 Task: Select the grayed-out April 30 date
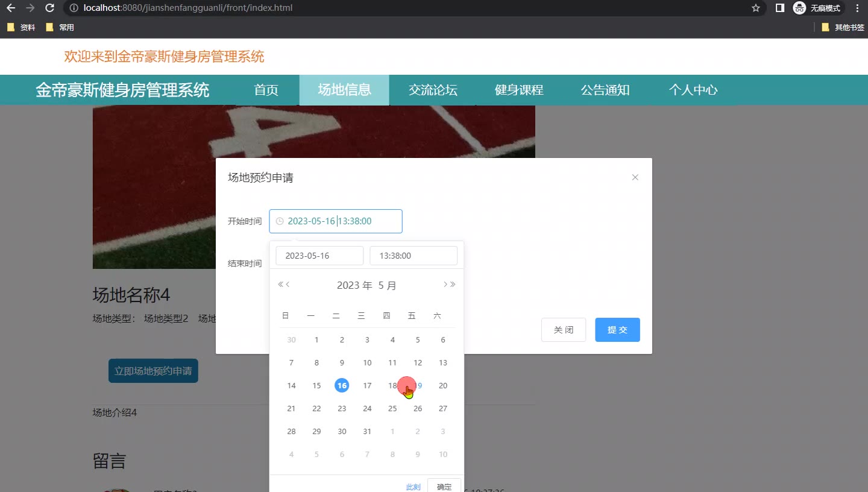point(291,340)
